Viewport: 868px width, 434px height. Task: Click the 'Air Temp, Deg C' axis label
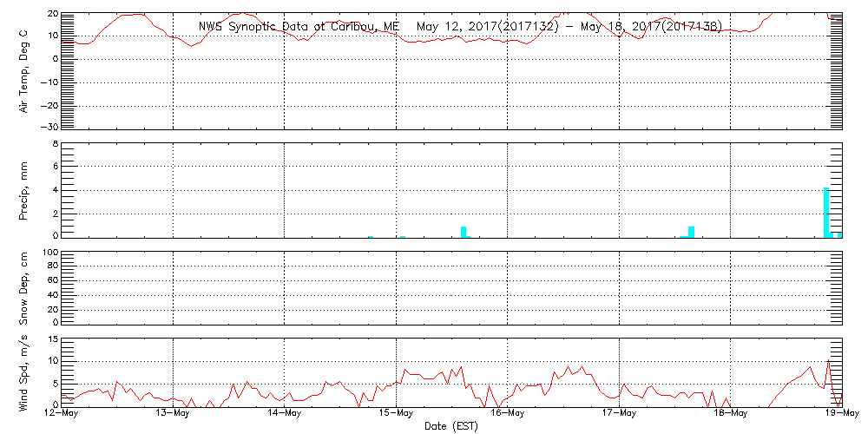(24, 69)
